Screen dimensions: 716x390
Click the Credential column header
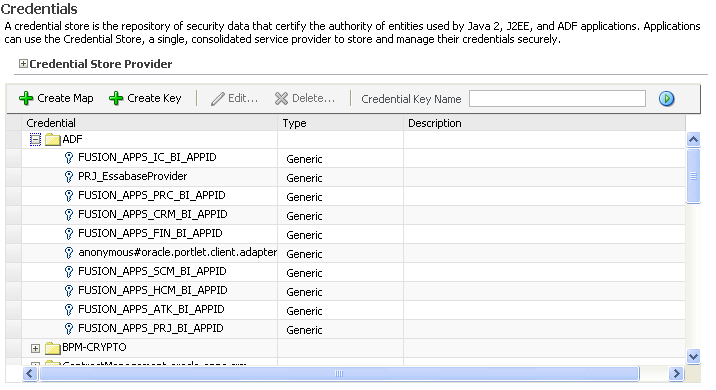coord(150,123)
